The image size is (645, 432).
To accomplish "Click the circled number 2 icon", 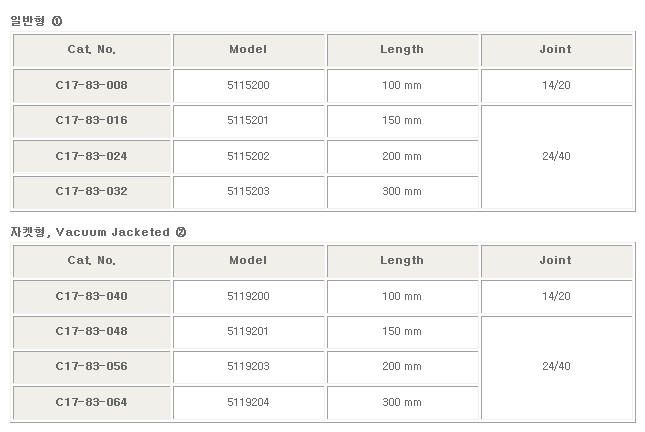I will pyautogui.click(x=181, y=232).
